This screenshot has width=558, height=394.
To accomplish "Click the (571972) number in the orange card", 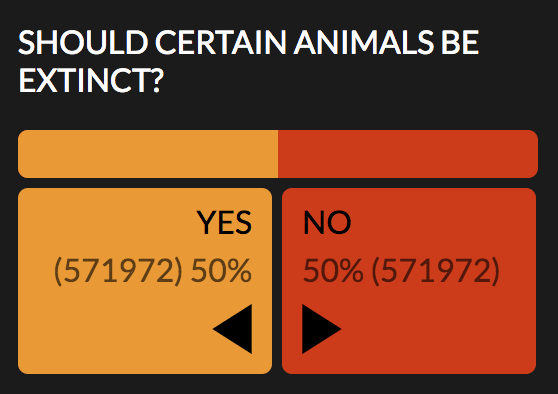I will pos(118,271).
